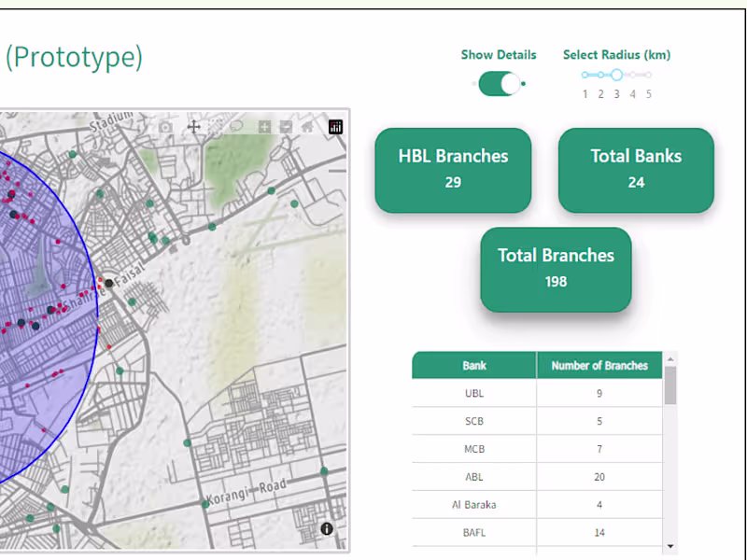Set radius slider to 1 km

click(585, 75)
